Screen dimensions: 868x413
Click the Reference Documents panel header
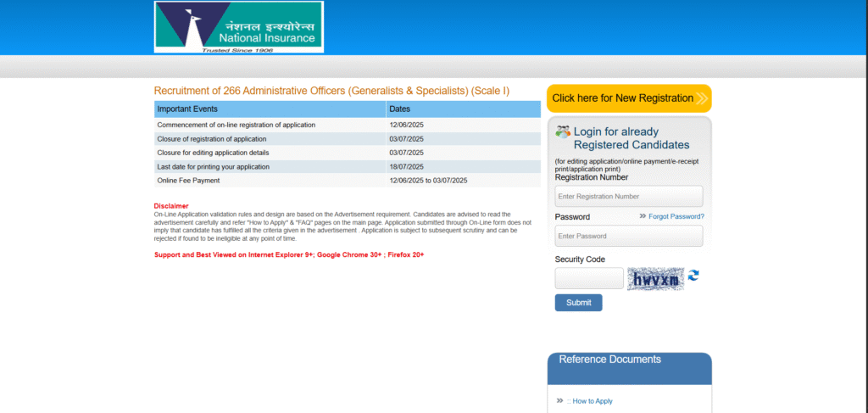pyautogui.click(x=630, y=368)
